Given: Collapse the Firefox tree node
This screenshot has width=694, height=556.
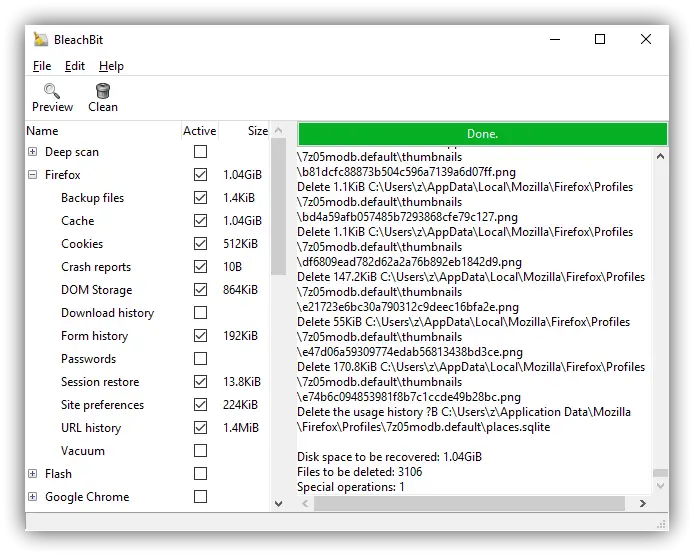Looking at the screenshot, I should pos(32,175).
